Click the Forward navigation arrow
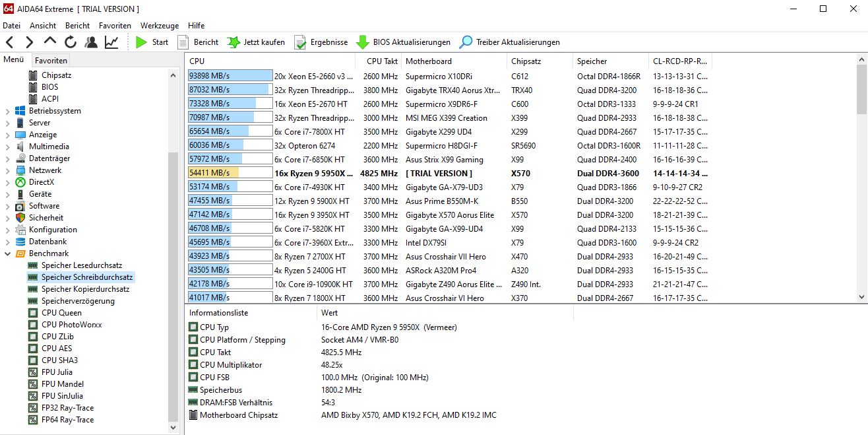This screenshot has height=435, width=868. click(x=29, y=42)
